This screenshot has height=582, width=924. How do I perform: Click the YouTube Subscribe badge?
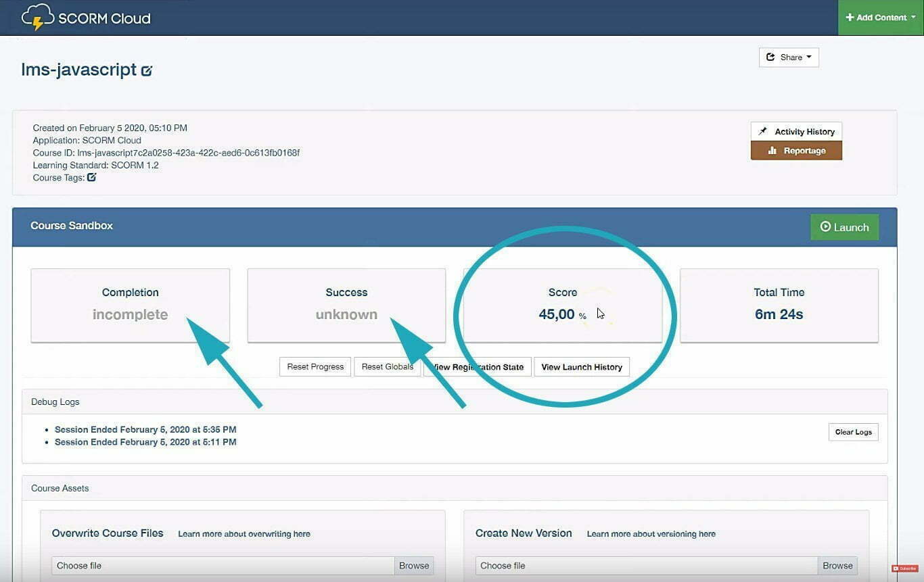pos(904,568)
